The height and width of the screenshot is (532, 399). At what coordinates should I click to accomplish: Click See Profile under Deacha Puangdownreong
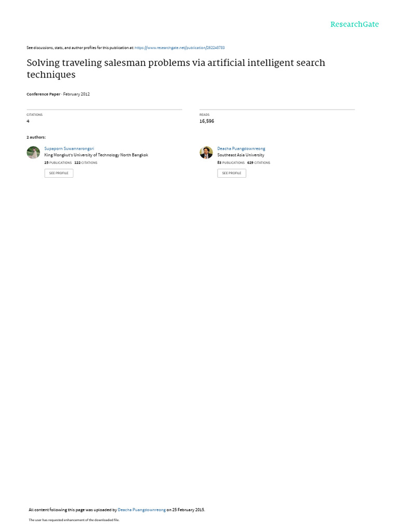pyautogui.click(x=232, y=173)
